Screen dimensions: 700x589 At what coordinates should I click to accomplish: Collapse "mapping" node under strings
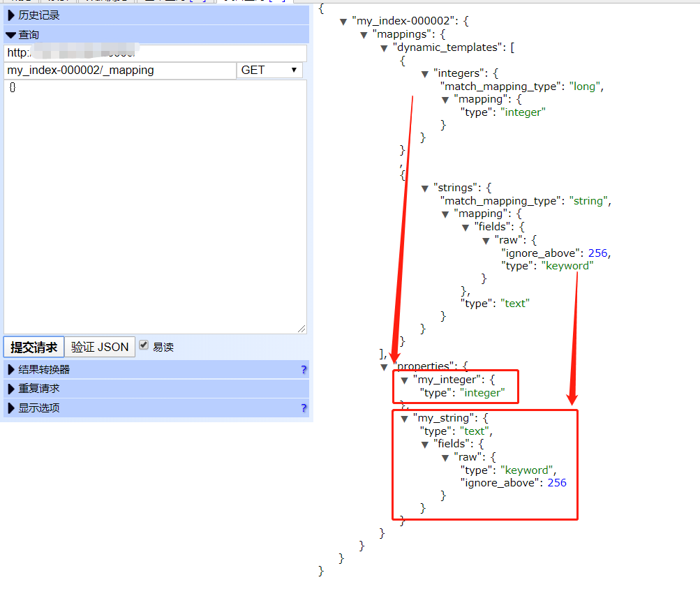tap(445, 214)
